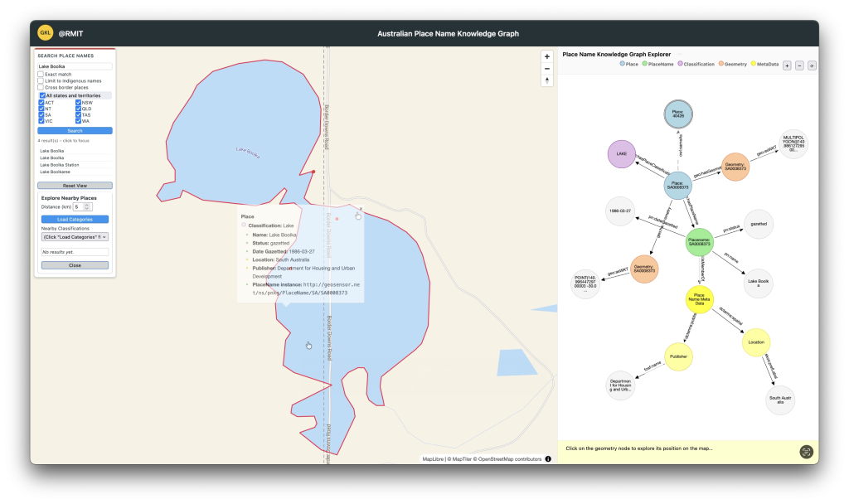Viewport: 849px width, 504px height.
Task: Click the Load Categories button
Action: 75,219
